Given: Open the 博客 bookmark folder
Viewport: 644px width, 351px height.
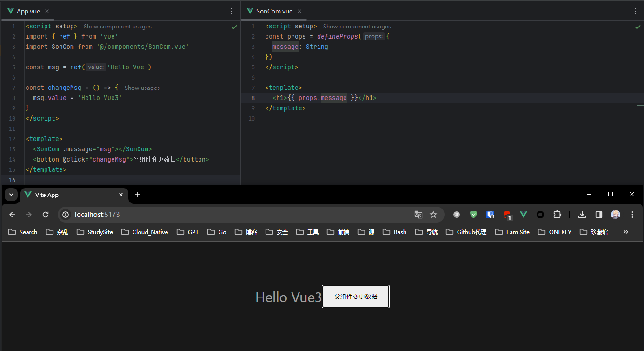Looking at the screenshot, I should click(x=246, y=232).
